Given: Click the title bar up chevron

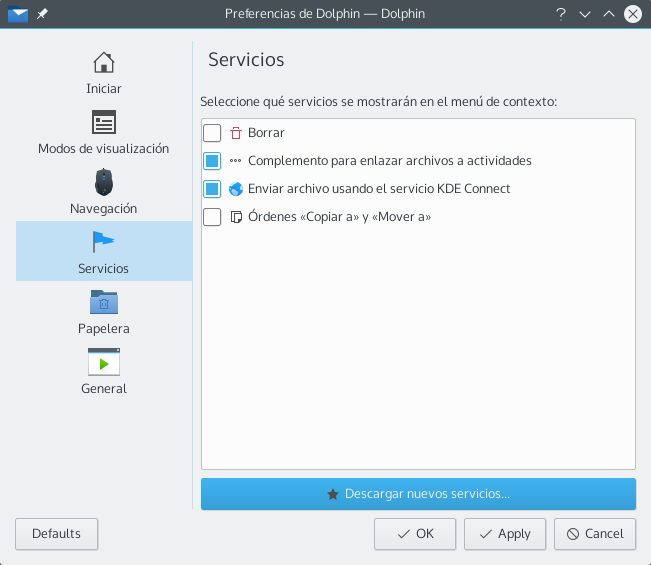Looking at the screenshot, I should coord(609,14).
